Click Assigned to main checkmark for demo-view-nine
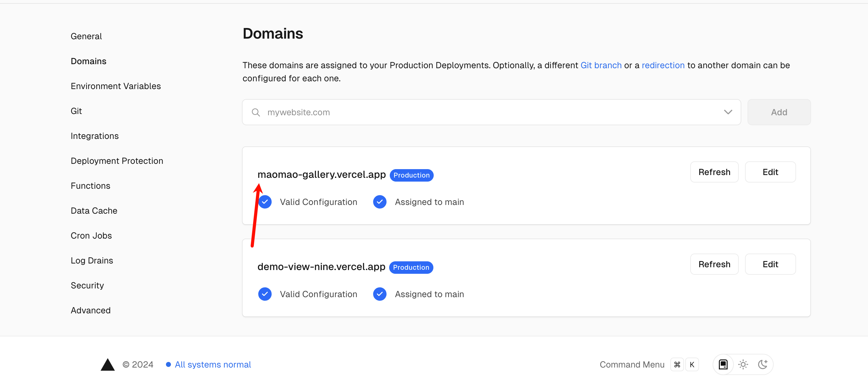 (x=380, y=294)
